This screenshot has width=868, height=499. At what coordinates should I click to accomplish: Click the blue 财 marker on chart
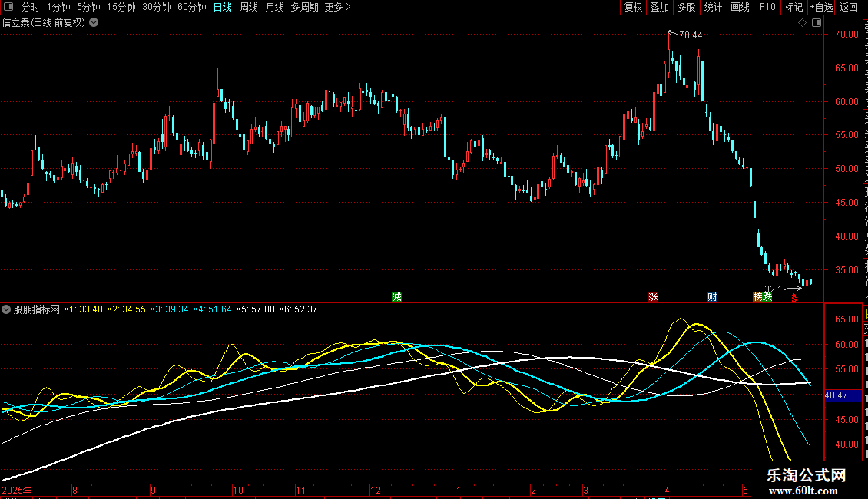click(x=712, y=297)
